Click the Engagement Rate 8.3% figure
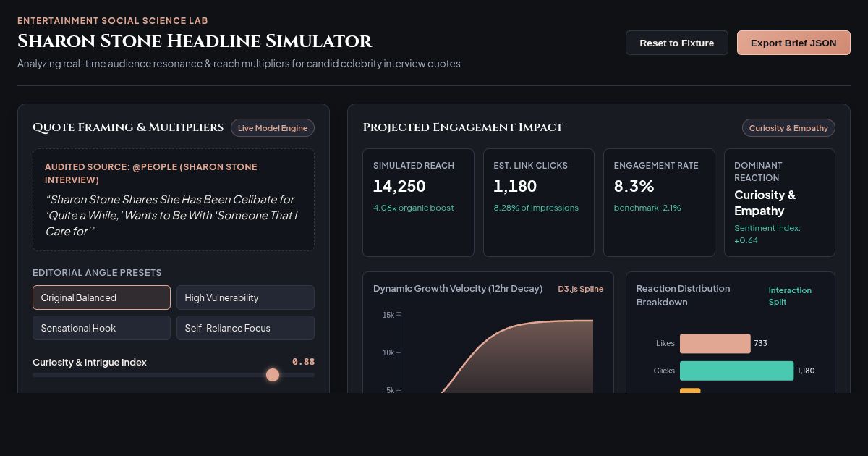This screenshot has height=456, width=868. pos(634,186)
